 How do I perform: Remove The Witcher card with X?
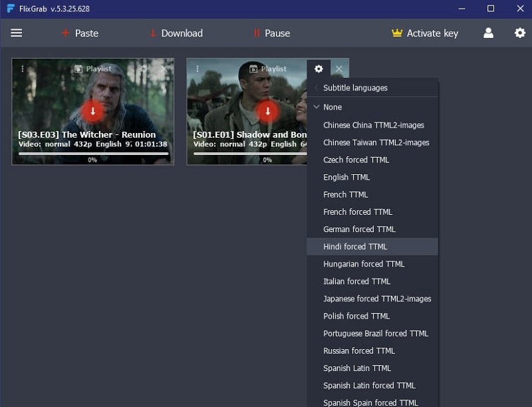tap(164, 69)
